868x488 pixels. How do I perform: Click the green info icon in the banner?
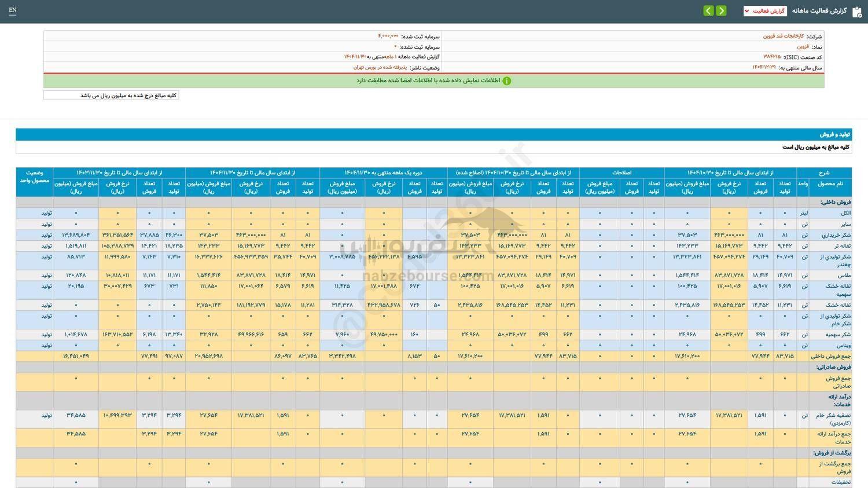[507, 81]
